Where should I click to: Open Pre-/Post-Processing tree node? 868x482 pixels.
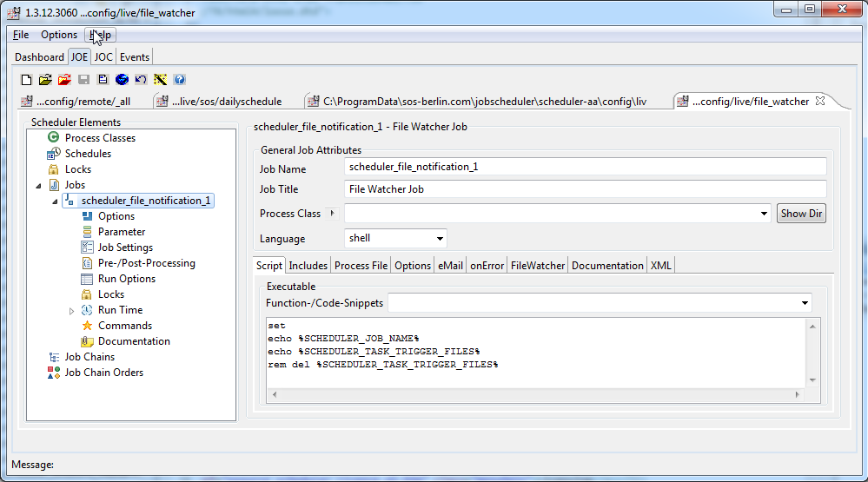[147, 263]
